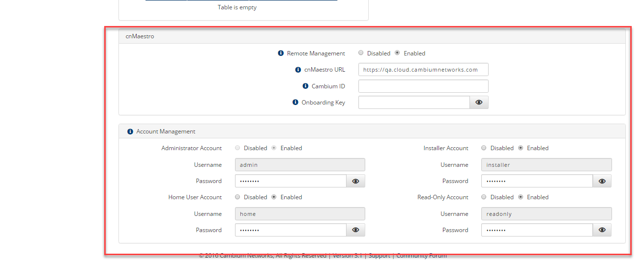Viewport: 644px width, 264px height.
Task: Click the Home User Account label
Action: point(195,197)
